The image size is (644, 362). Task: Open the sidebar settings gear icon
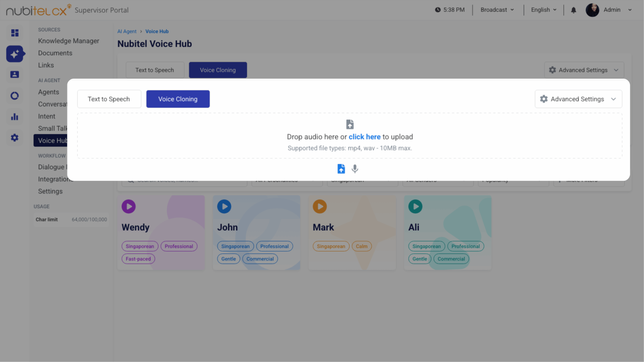tap(15, 138)
